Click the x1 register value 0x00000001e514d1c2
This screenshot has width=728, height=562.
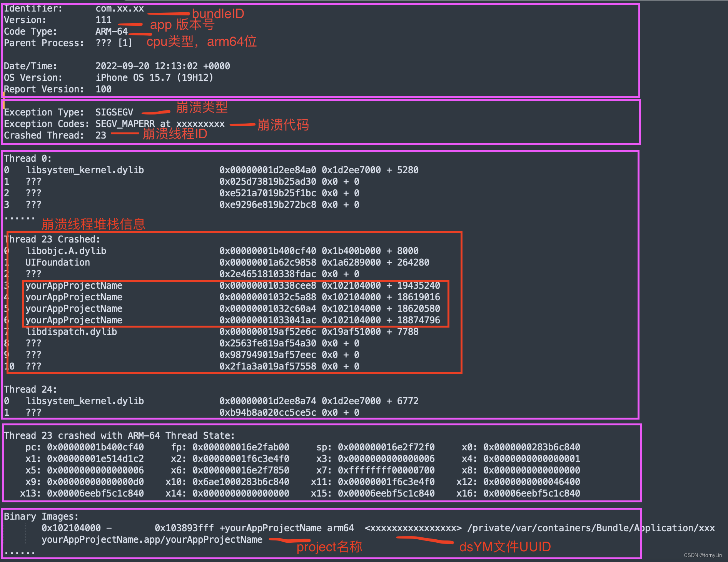pyautogui.click(x=95, y=459)
